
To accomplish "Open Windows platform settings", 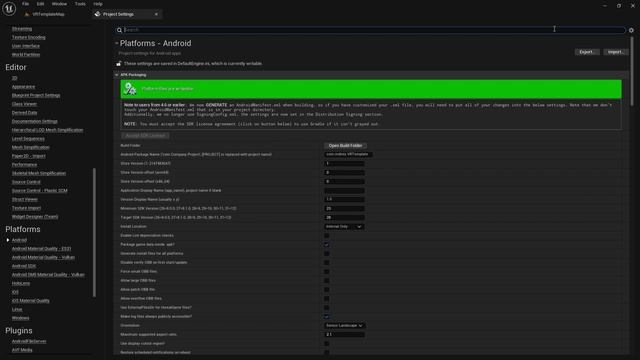I will [20, 318].
